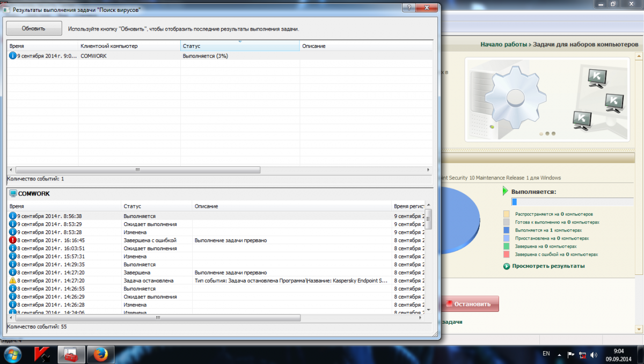Click the info icon of the 8:53:29 event
This screenshot has height=364, width=644.
click(13, 224)
